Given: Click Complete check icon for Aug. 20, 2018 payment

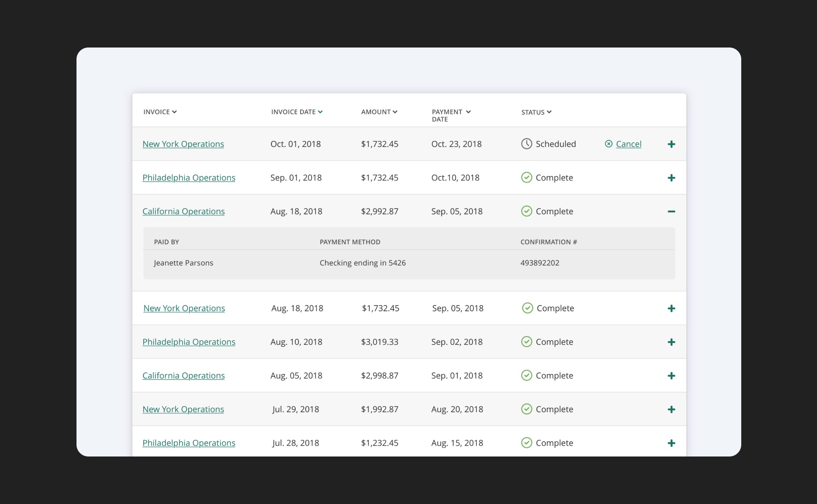Looking at the screenshot, I should [526, 409].
